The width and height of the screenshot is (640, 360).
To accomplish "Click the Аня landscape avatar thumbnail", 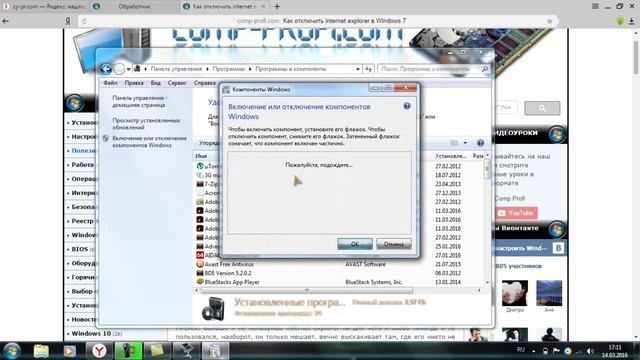I will (x=549, y=293).
